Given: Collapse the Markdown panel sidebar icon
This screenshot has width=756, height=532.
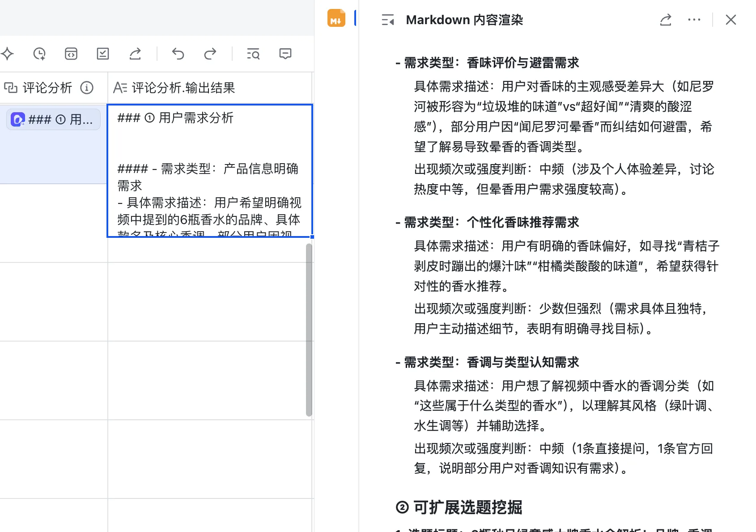Looking at the screenshot, I should click(388, 20).
